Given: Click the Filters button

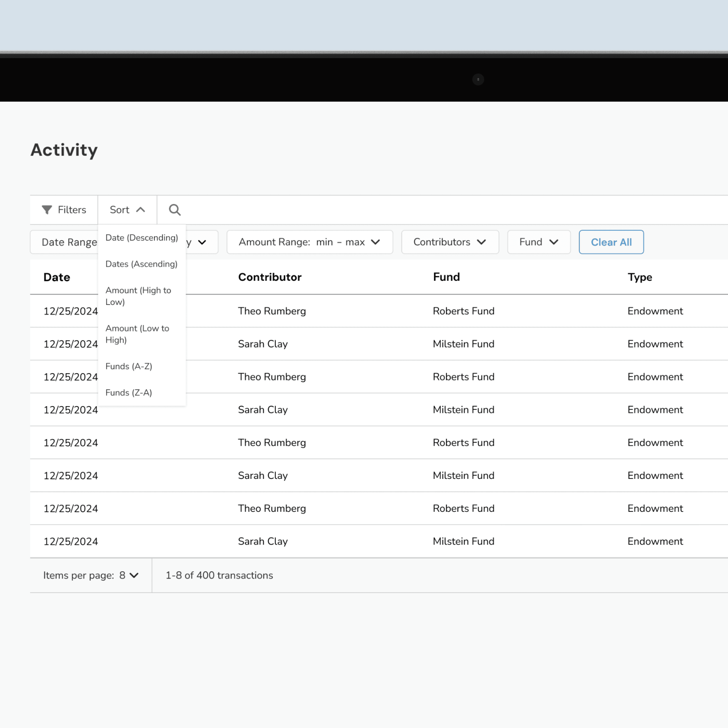Looking at the screenshot, I should 64,210.
